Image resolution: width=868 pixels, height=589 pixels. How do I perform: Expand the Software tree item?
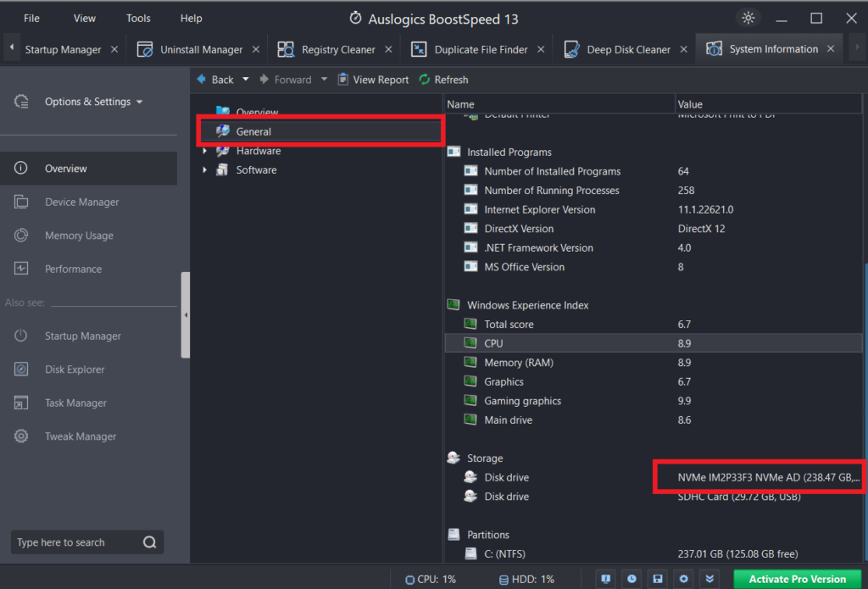point(203,169)
